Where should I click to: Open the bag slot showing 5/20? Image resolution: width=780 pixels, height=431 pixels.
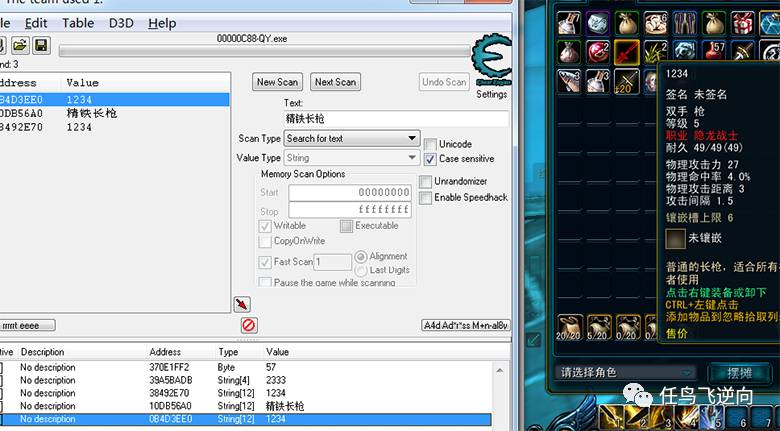tap(598, 327)
